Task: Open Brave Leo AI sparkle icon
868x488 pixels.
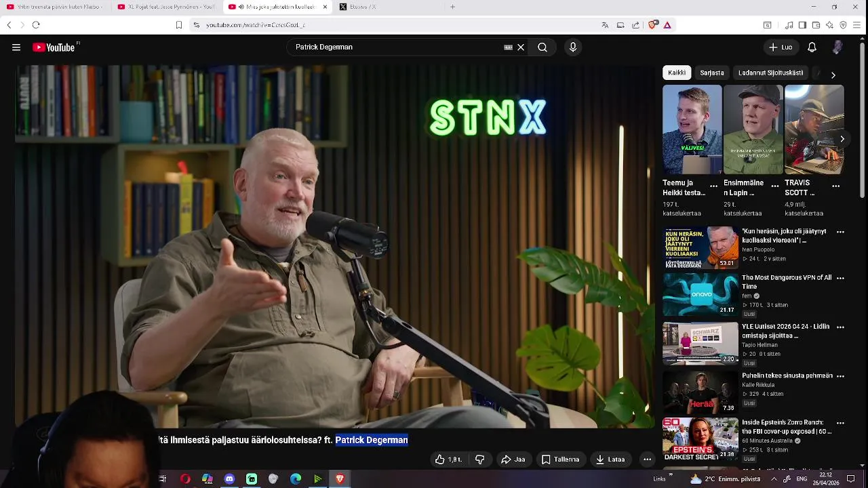Action: (829, 25)
